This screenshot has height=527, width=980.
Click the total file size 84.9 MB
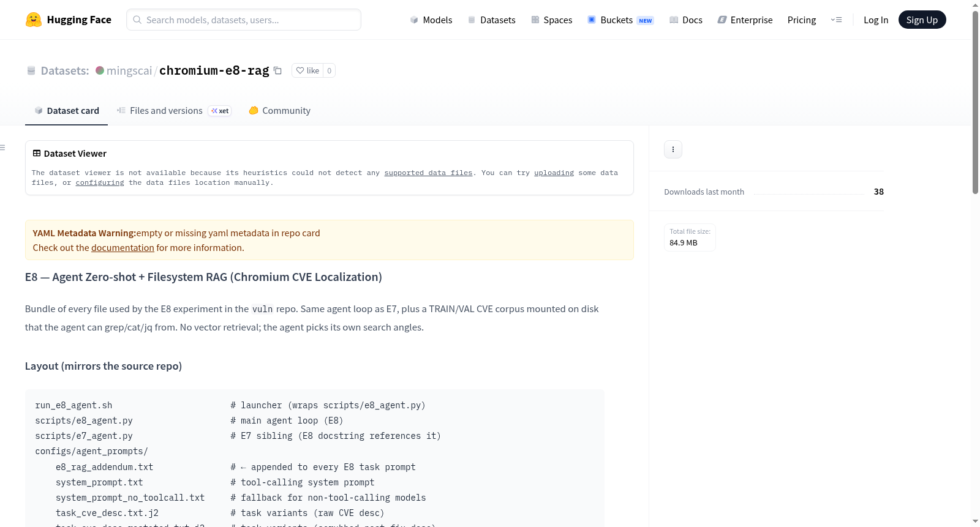click(x=684, y=243)
